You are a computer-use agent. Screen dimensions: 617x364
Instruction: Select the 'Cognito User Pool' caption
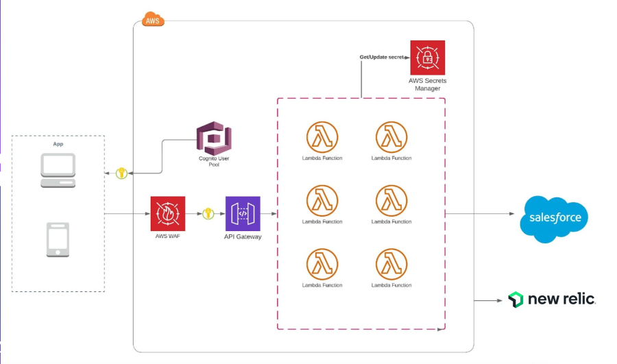tap(214, 161)
